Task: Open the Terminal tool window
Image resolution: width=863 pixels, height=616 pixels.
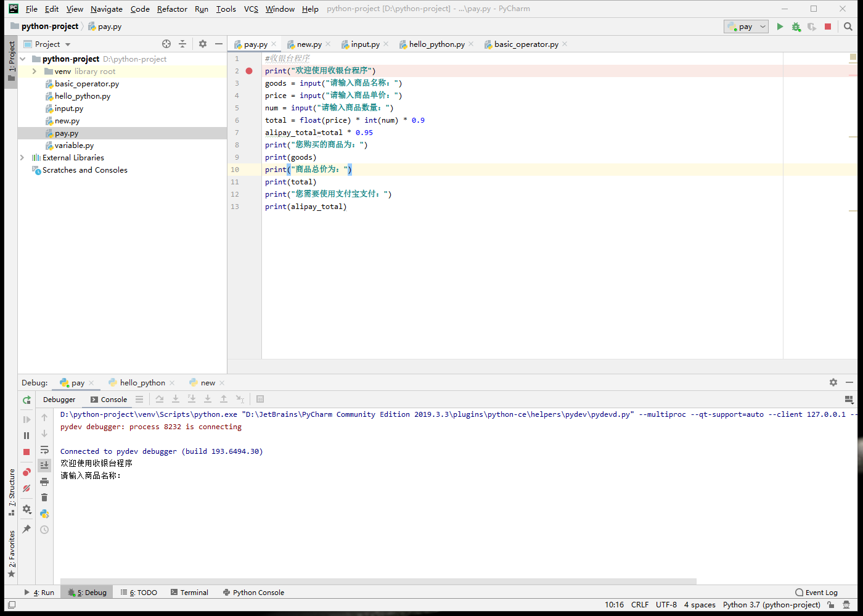Action: point(190,593)
